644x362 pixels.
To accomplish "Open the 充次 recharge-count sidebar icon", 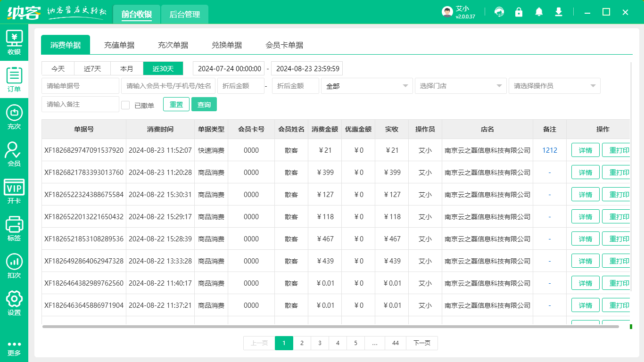I will coord(14,117).
